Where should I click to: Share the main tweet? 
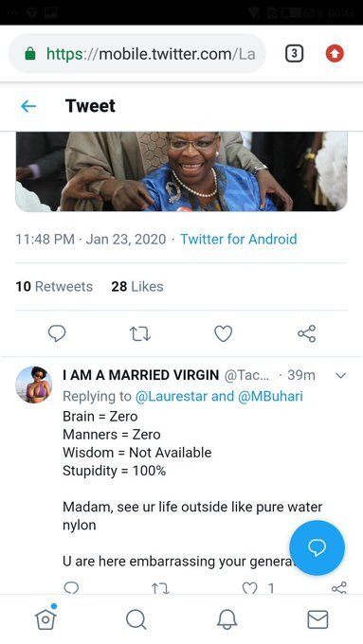pyautogui.click(x=307, y=333)
